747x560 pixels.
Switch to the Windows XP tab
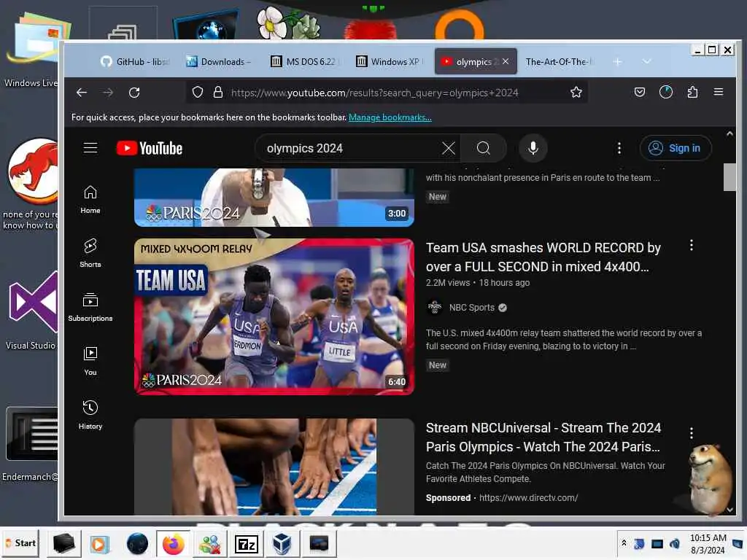pos(390,61)
